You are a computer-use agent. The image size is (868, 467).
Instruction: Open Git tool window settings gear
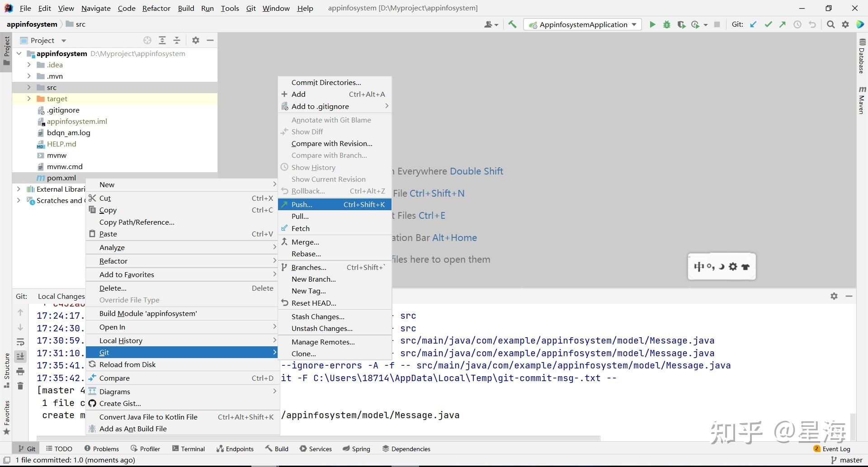834,296
